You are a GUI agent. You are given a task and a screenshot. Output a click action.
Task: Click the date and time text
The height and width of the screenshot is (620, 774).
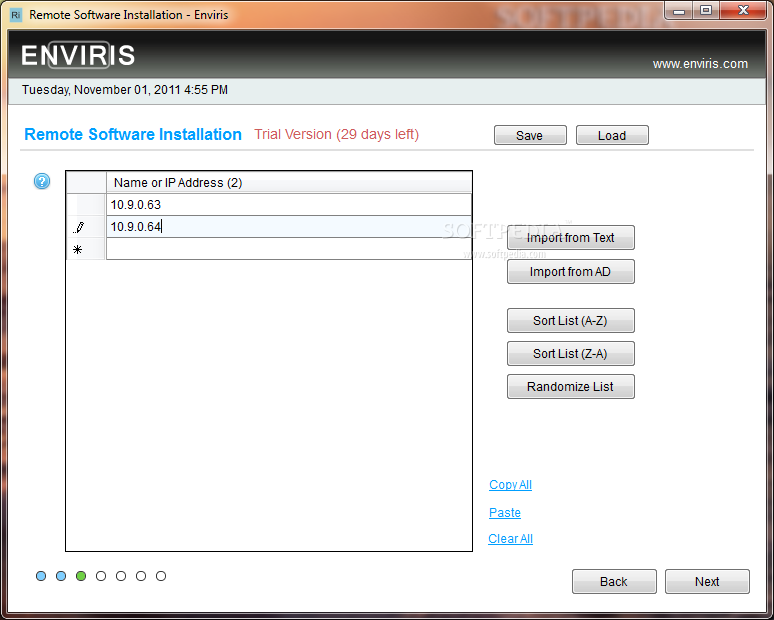(x=125, y=90)
